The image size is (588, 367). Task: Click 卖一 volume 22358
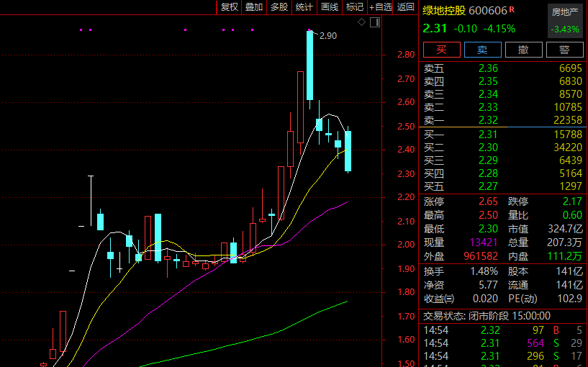tap(568, 120)
